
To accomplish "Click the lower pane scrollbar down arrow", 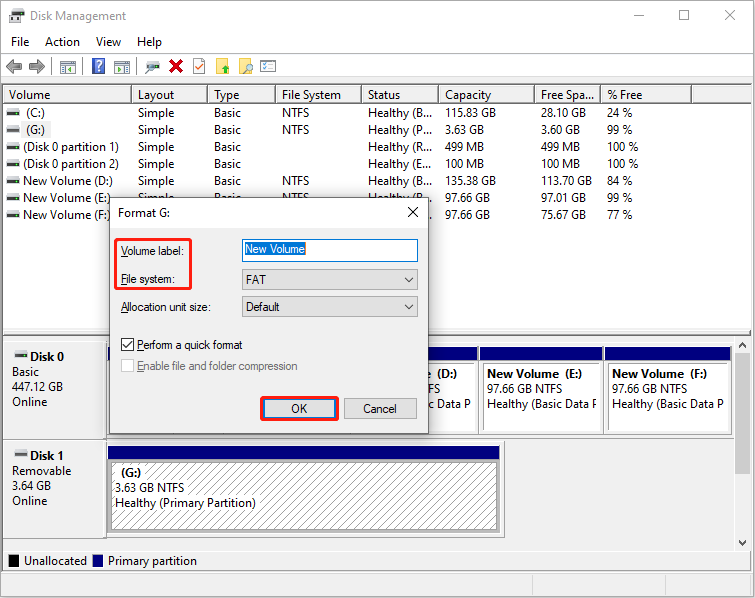I will (742, 543).
